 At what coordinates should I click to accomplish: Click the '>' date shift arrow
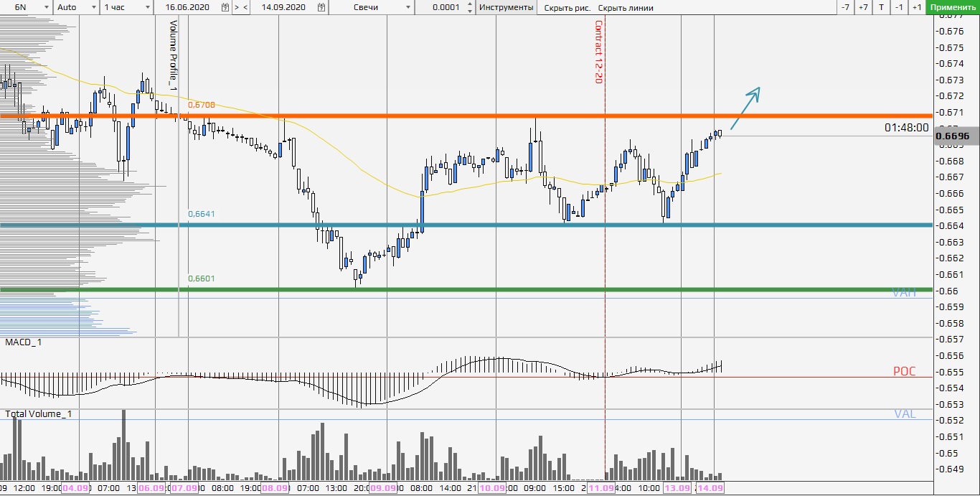tap(237, 7)
